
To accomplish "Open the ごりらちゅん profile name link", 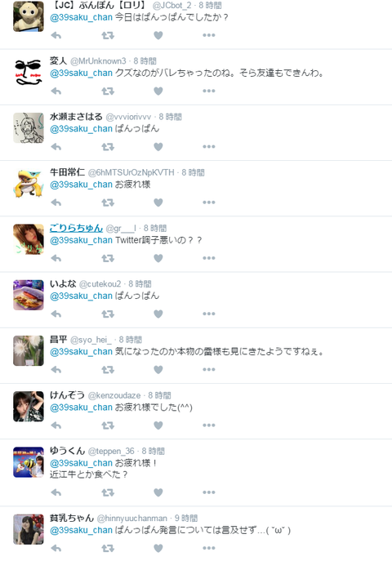I will pos(76,228).
